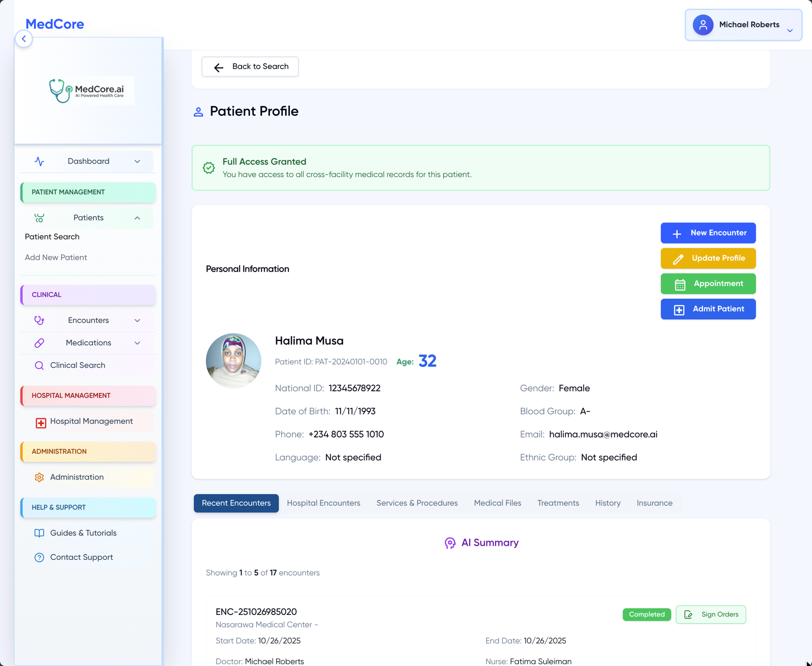This screenshot has width=812, height=666.
Task: Collapse the sidebar with the chevron icon
Action: click(24, 39)
